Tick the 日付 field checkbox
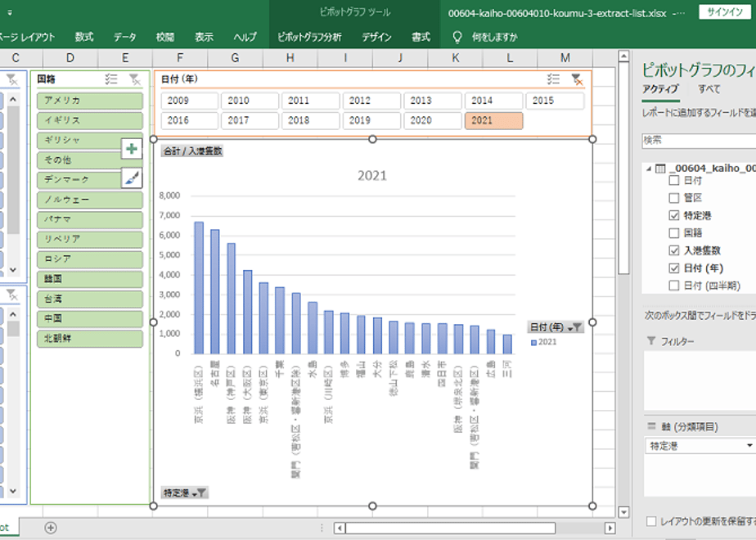756x540 pixels. tap(674, 180)
